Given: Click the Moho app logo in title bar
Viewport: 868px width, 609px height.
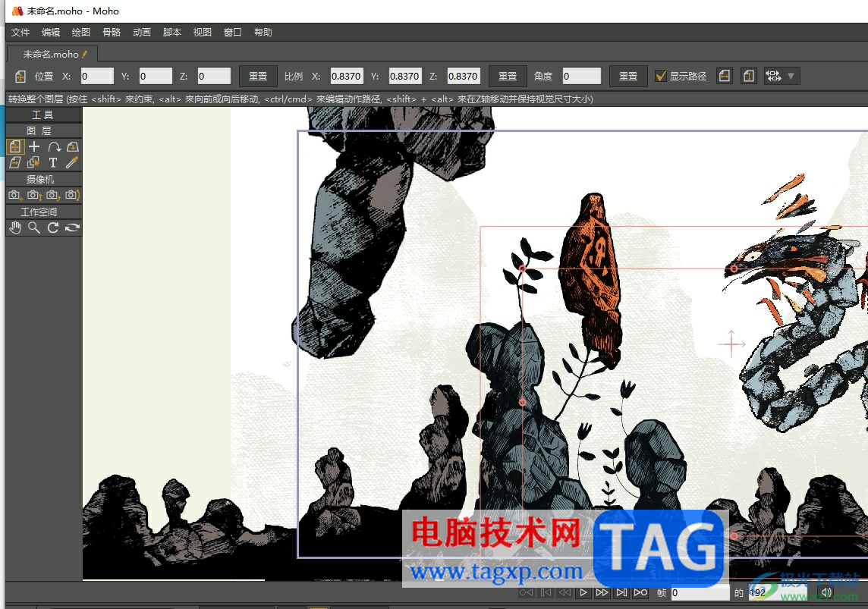Looking at the screenshot, I should tap(17, 11).
